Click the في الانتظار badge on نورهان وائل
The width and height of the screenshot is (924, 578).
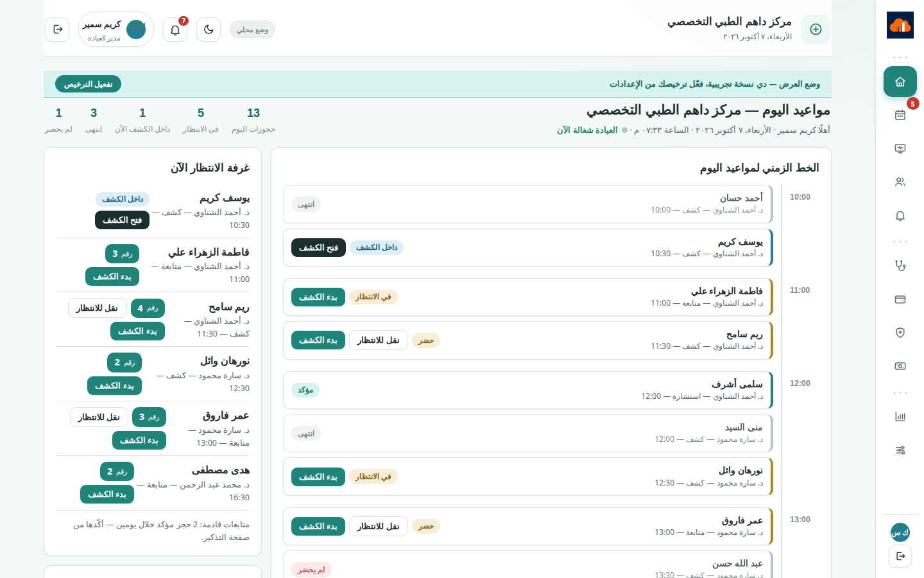coord(373,477)
